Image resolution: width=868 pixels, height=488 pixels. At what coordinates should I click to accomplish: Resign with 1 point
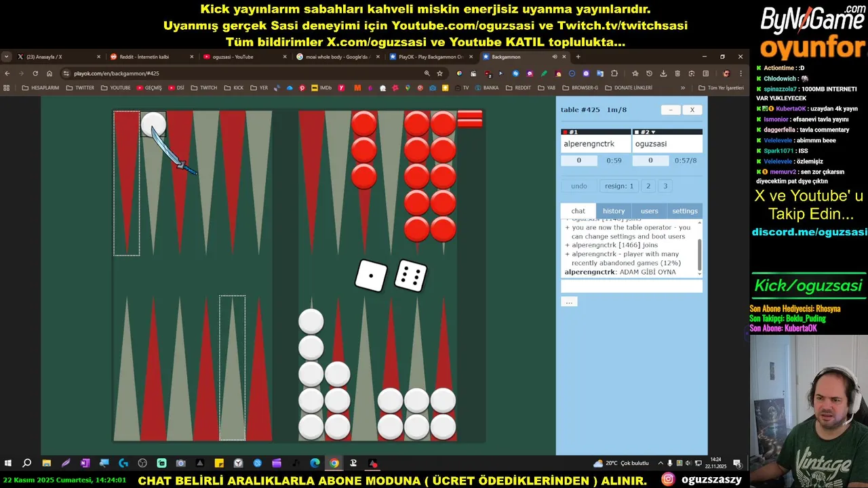[619, 186]
